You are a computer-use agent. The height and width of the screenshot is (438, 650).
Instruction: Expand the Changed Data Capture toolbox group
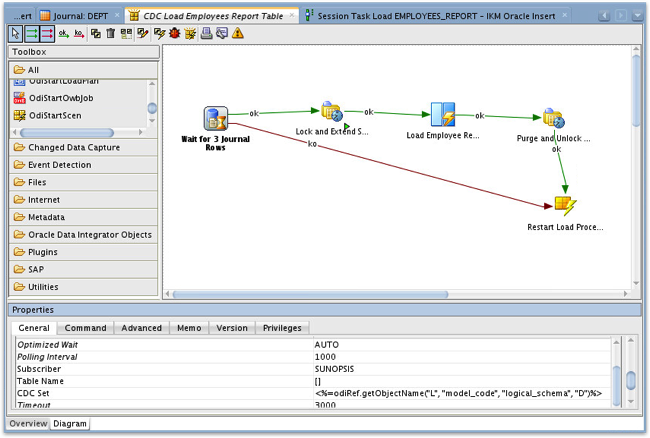coord(83,148)
